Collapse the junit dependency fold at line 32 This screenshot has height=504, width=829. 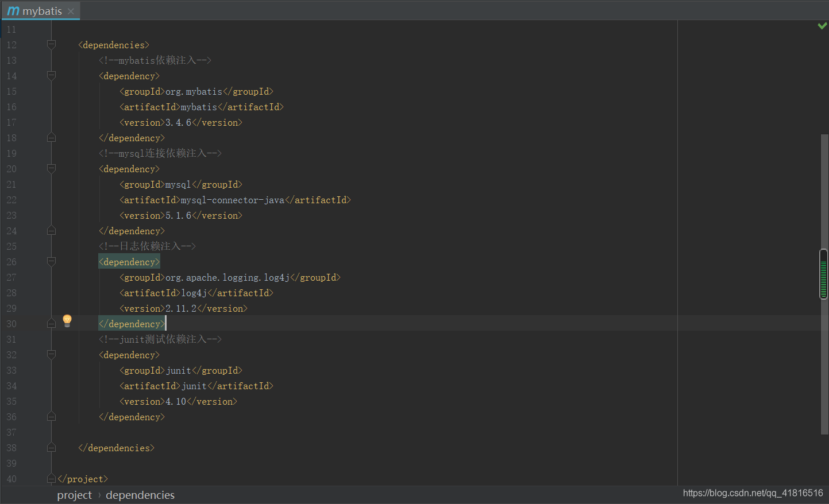tap(51, 355)
